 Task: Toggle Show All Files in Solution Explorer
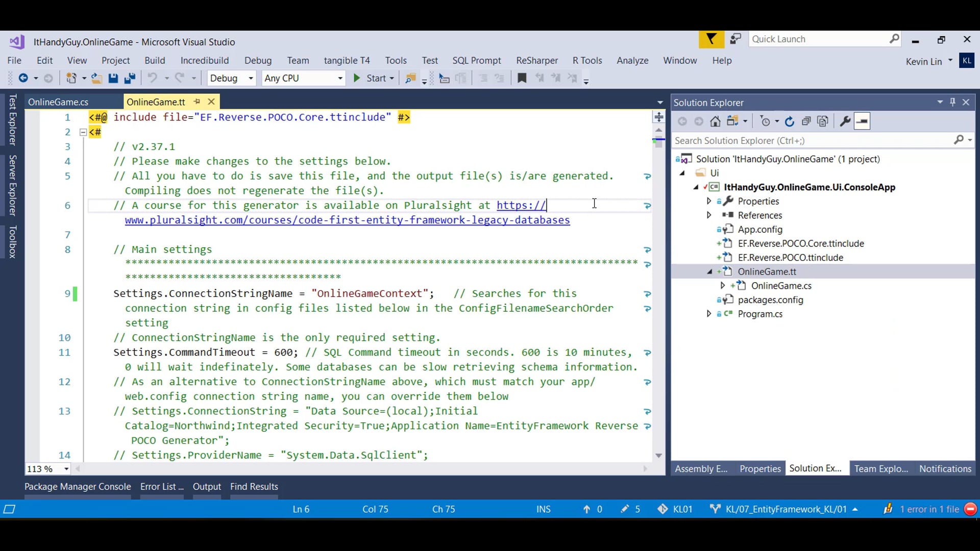(823, 121)
